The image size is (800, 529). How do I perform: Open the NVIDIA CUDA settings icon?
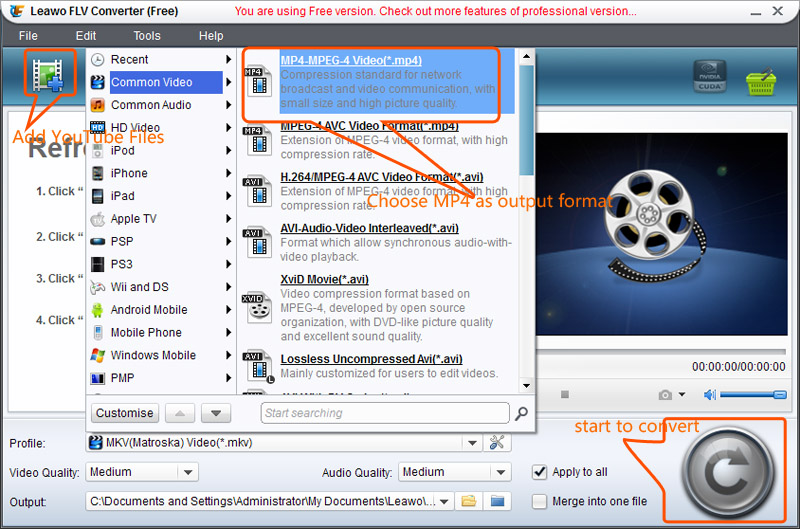[x=710, y=76]
